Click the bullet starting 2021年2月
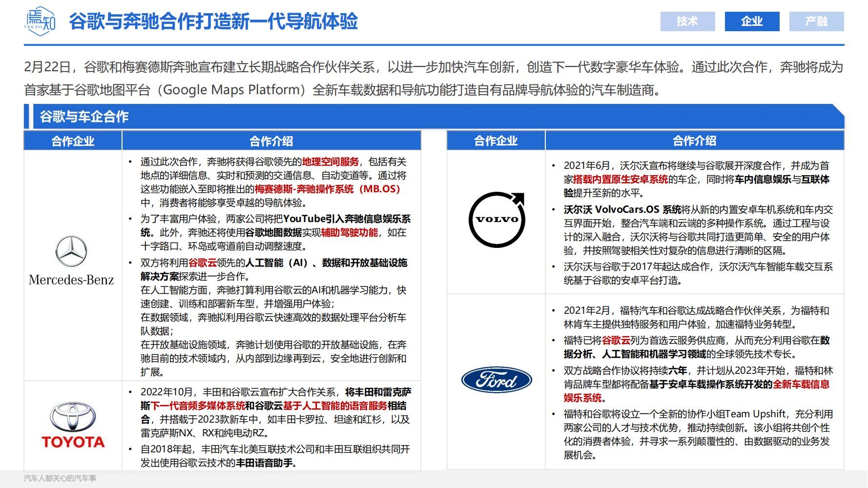This screenshot has width=868, height=488. [697, 317]
